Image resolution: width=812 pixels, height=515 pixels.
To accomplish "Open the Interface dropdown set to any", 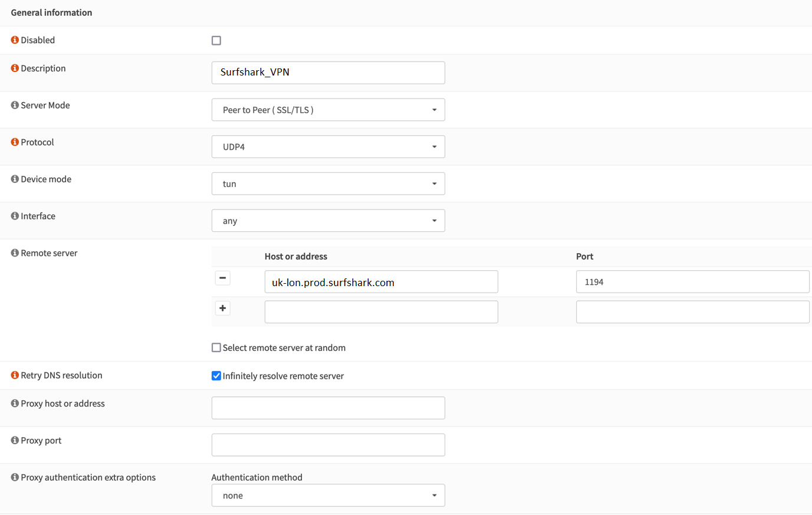I will (328, 221).
